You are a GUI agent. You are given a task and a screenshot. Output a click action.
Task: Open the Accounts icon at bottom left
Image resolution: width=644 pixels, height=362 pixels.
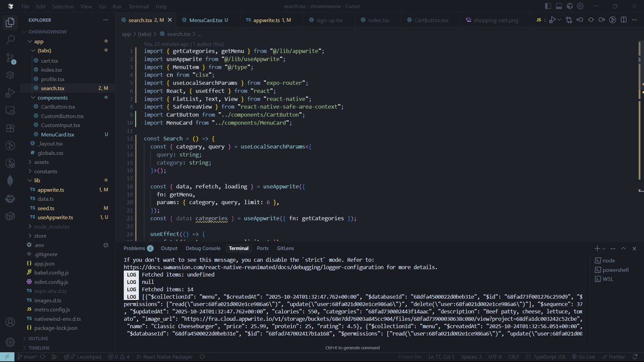click(x=10, y=322)
